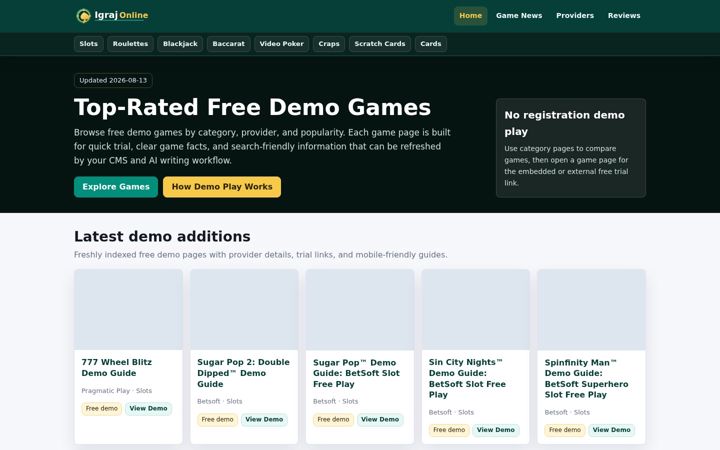This screenshot has width=720, height=450.
Task: Go to the Home nav item
Action: [x=470, y=16]
